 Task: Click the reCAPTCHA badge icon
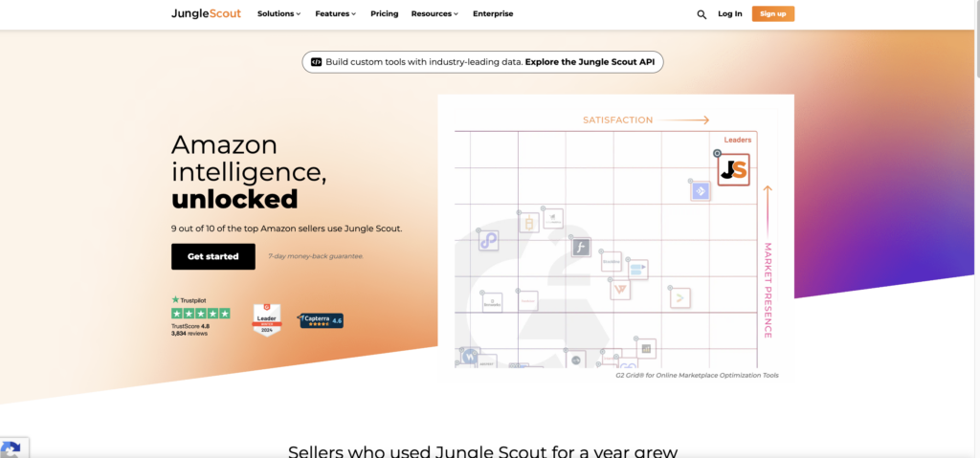point(11,448)
